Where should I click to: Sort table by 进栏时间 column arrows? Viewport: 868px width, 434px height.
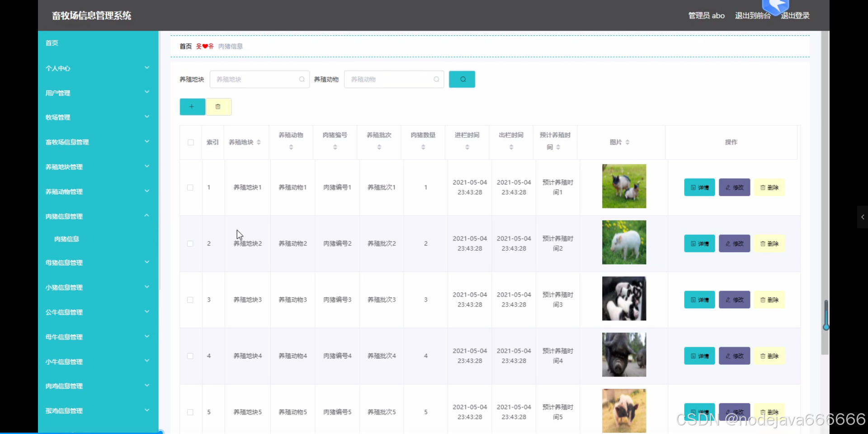467,147
